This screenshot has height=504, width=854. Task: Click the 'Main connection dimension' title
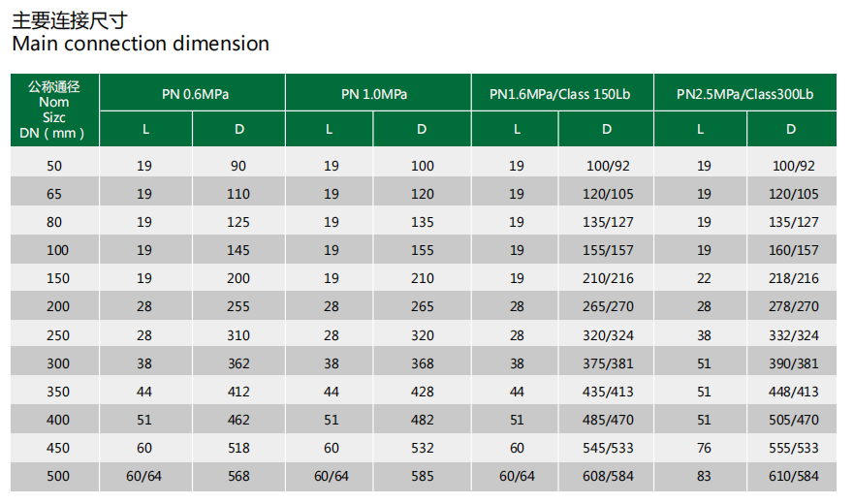pos(141,44)
